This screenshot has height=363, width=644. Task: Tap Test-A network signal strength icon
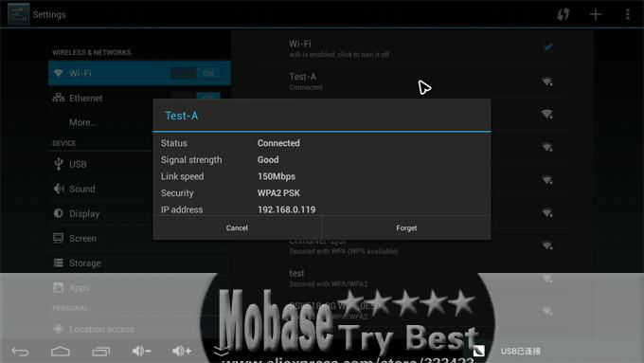coord(547,82)
